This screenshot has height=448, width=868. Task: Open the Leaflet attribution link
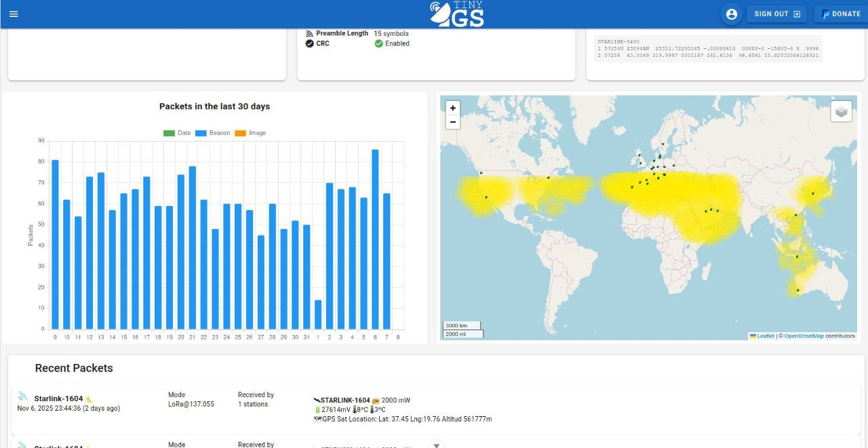point(762,336)
